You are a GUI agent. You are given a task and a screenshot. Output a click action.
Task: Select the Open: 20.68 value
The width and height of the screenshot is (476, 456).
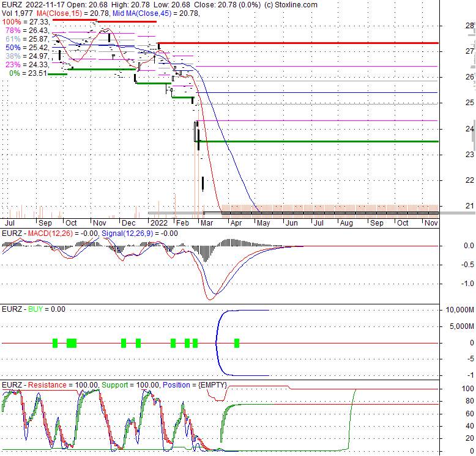[x=87, y=5]
